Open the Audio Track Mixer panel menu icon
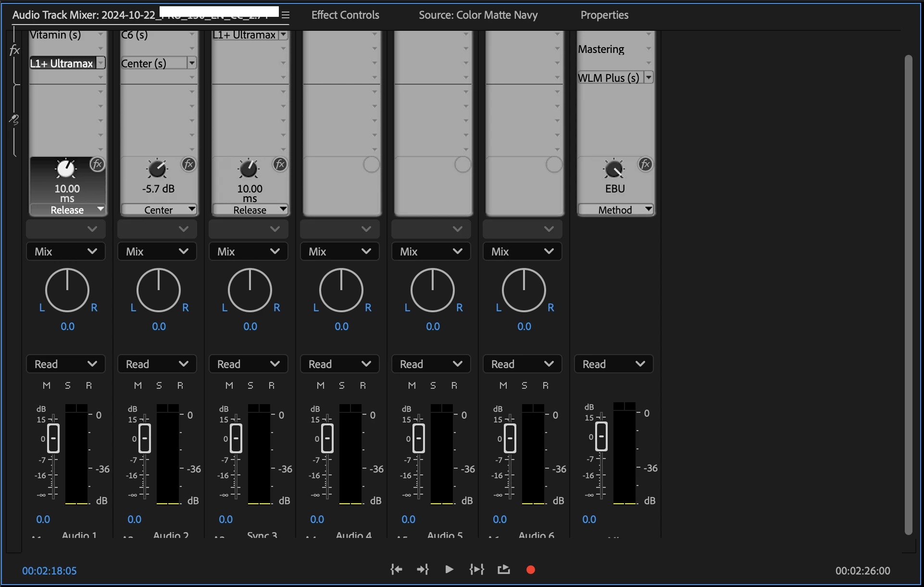 click(x=286, y=15)
